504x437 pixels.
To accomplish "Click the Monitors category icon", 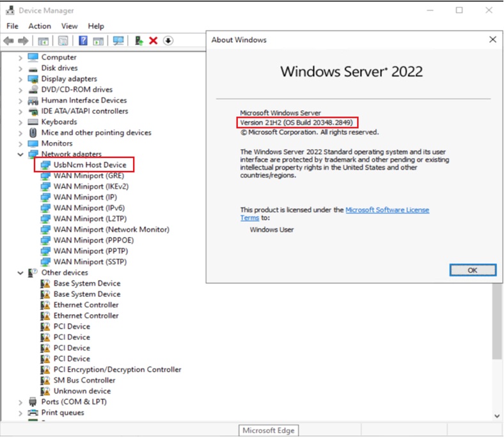I will point(33,143).
